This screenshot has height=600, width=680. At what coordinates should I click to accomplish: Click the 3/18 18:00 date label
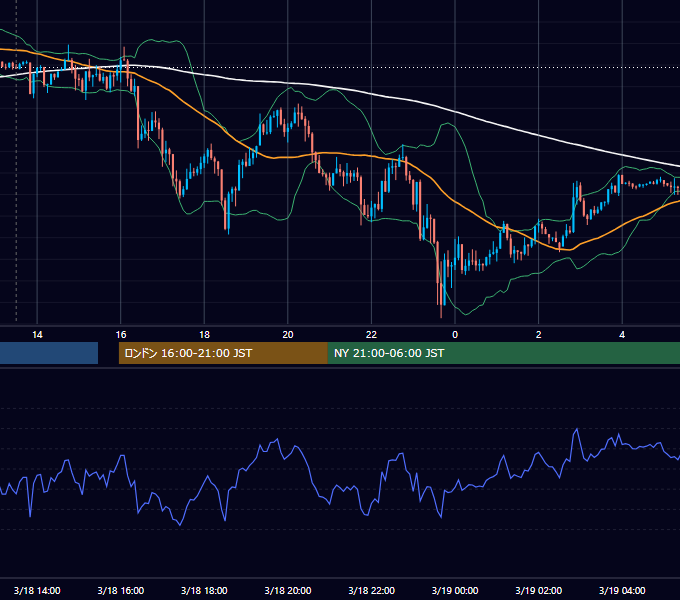[204, 590]
